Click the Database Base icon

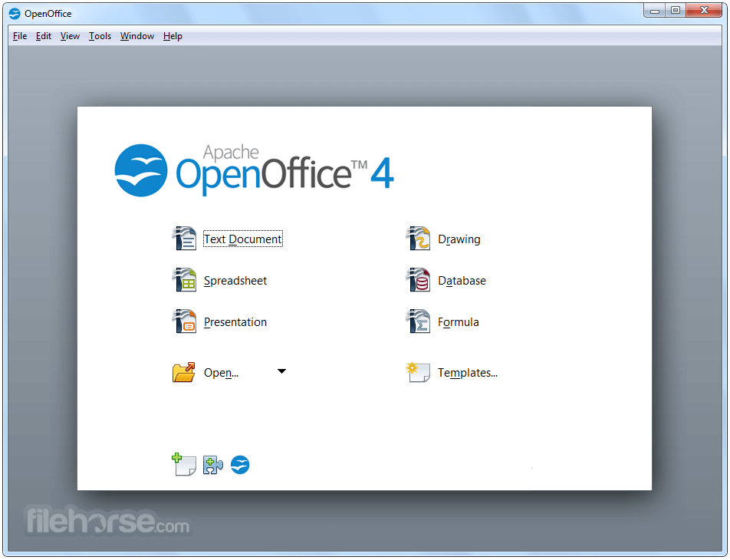tap(418, 280)
